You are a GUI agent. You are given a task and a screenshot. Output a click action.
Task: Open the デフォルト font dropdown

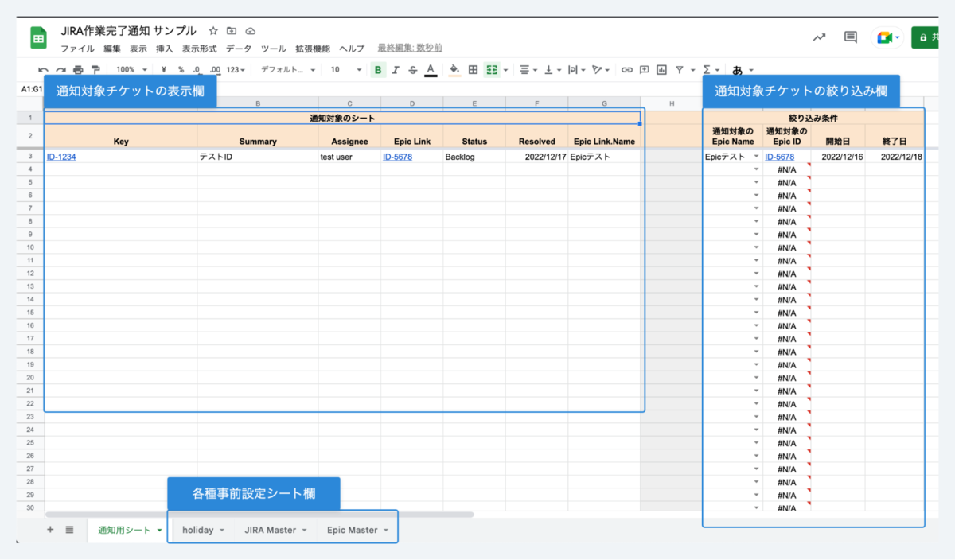tap(288, 70)
